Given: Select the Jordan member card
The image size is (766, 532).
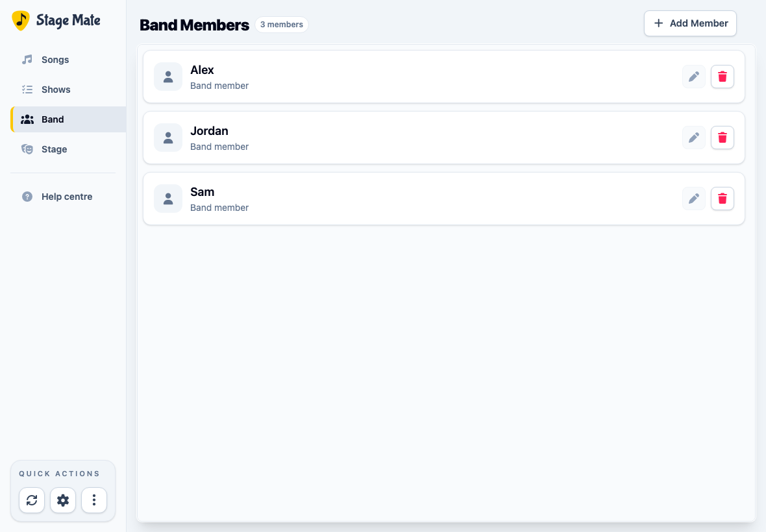Looking at the screenshot, I should 443,138.
